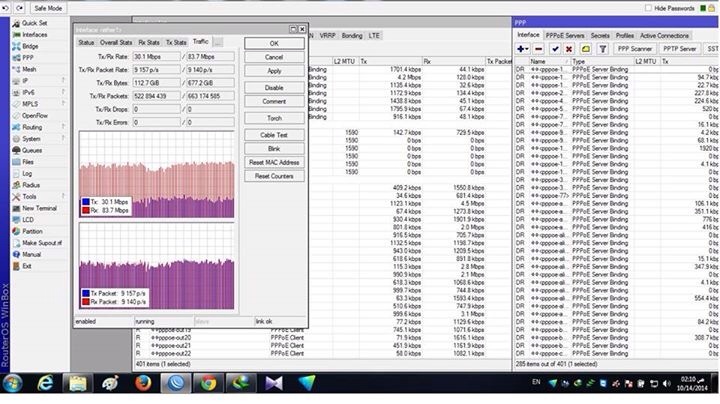Viewport: 720px width, 404px height.
Task: Open Google Chrome from the taskbar
Action: click(x=208, y=383)
